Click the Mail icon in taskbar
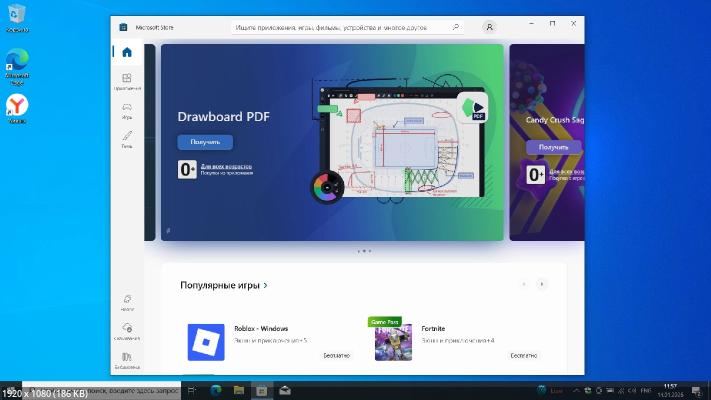 click(x=285, y=389)
